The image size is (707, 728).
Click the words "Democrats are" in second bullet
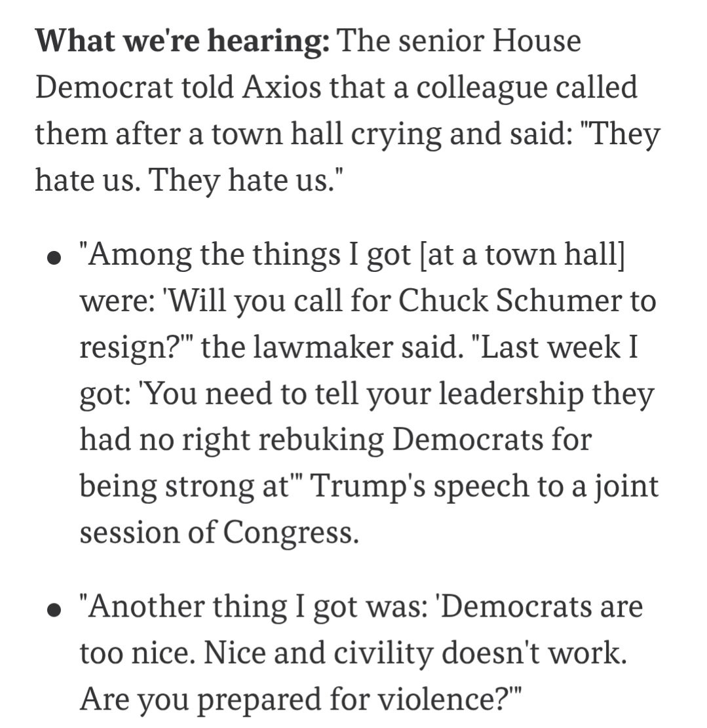coord(541,606)
